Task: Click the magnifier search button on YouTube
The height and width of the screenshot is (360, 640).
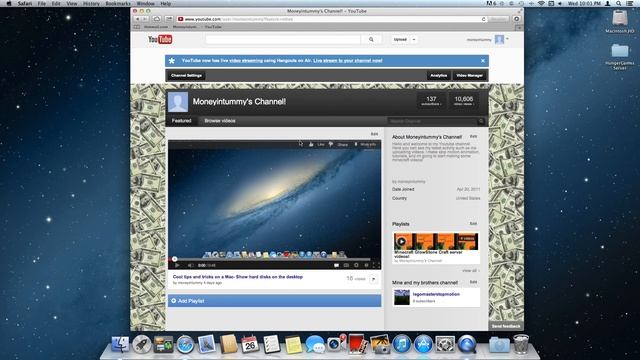Action: (371, 40)
